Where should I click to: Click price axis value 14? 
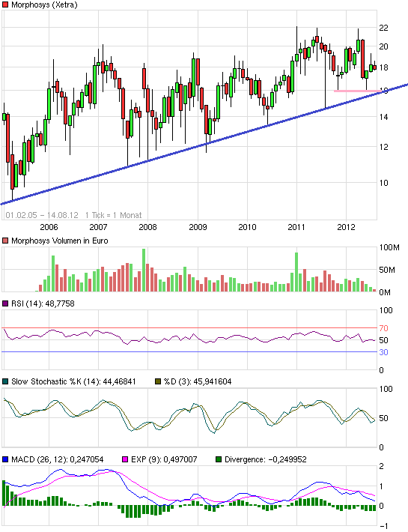click(383, 117)
